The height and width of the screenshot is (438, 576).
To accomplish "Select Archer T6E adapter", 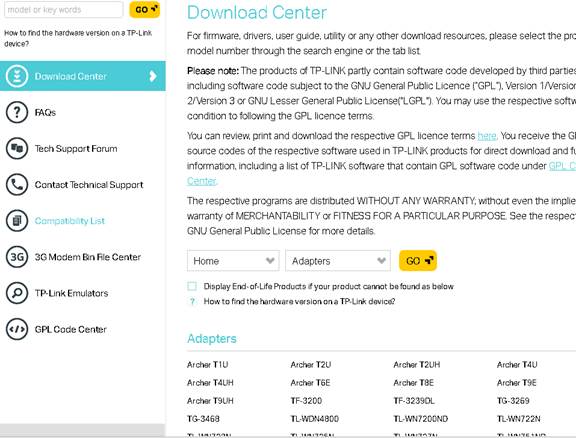I will coord(310,383).
